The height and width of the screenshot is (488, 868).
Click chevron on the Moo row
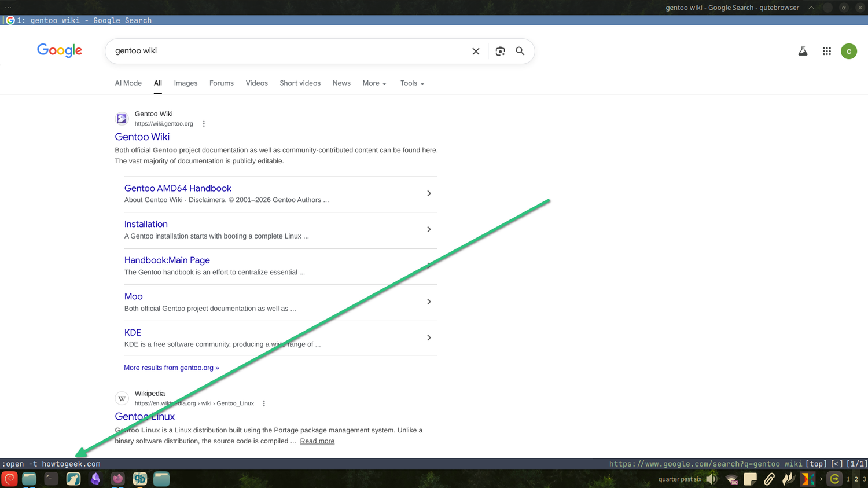pos(429,302)
